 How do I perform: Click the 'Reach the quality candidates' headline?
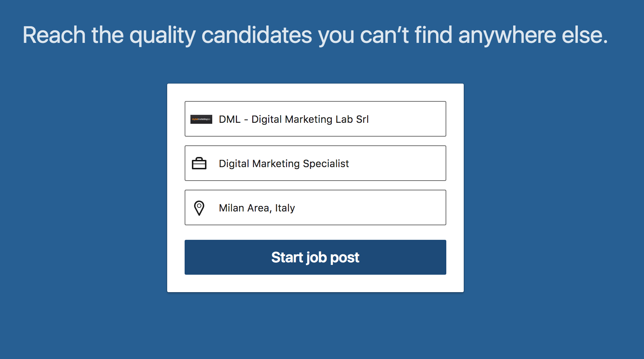[315, 35]
